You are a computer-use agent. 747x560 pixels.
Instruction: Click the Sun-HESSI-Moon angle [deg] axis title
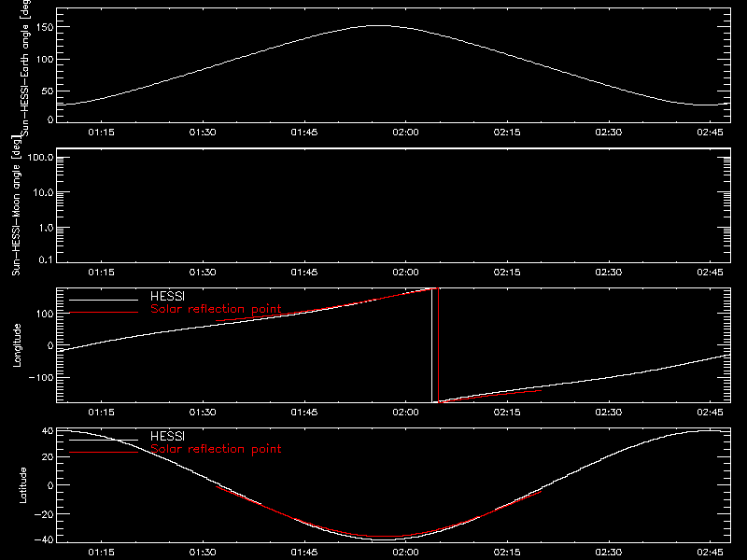[16, 206]
